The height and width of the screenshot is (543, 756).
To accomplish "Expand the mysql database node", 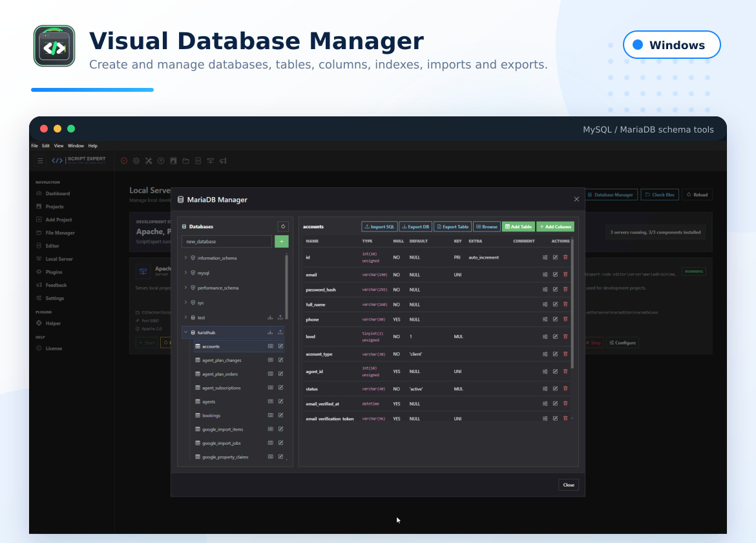I will click(x=185, y=273).
